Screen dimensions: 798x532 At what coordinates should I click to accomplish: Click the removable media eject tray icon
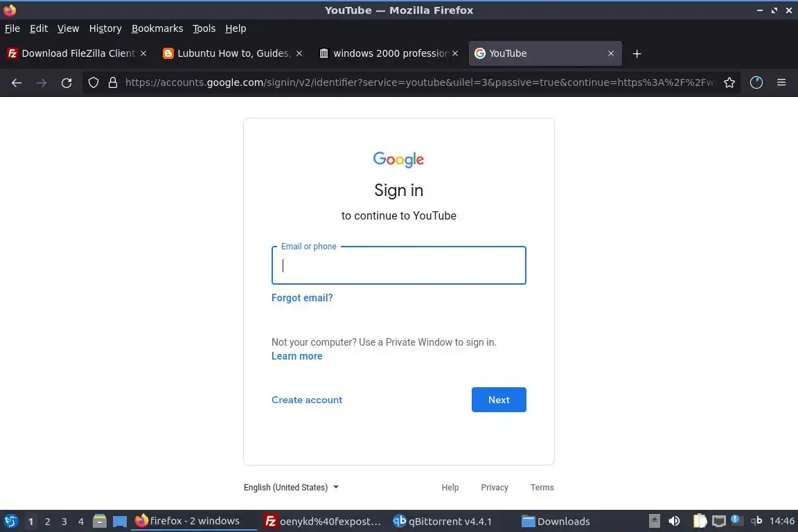[x=655, y=521]
